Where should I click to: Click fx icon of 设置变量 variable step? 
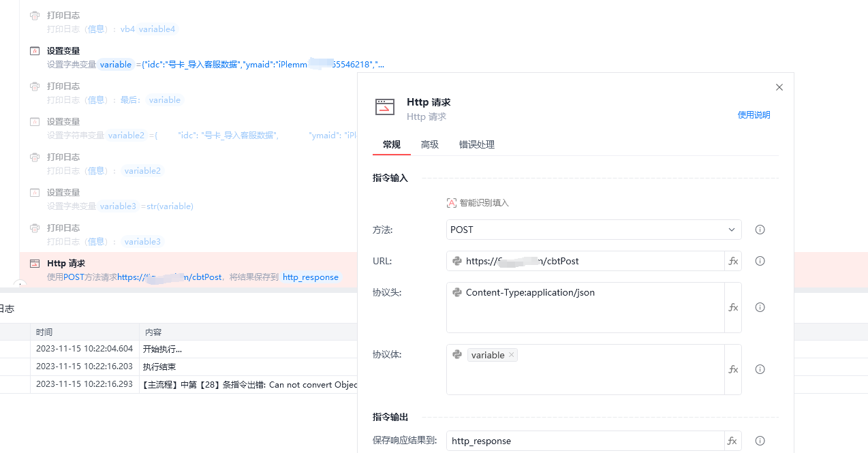pyautogui.click(x=35, y=51)
